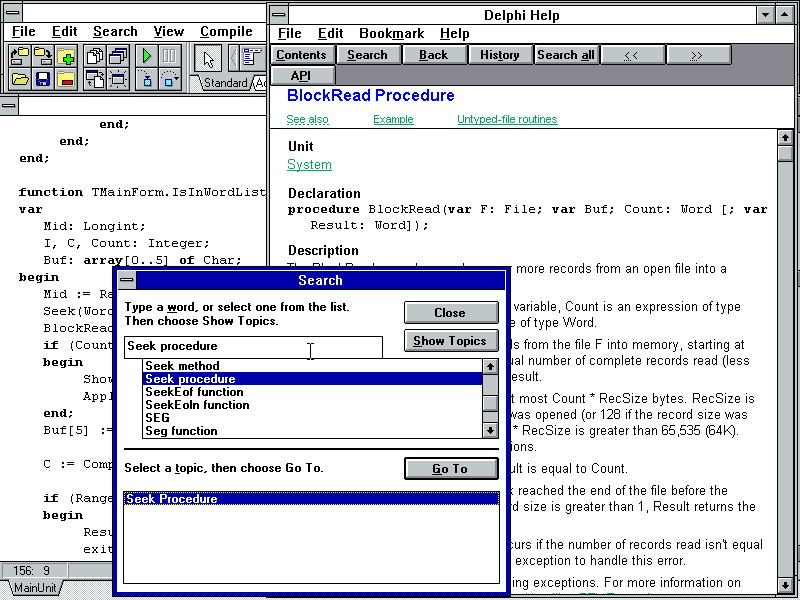
Task: Click the Add File to Project icon
Action: pos(66,56)
